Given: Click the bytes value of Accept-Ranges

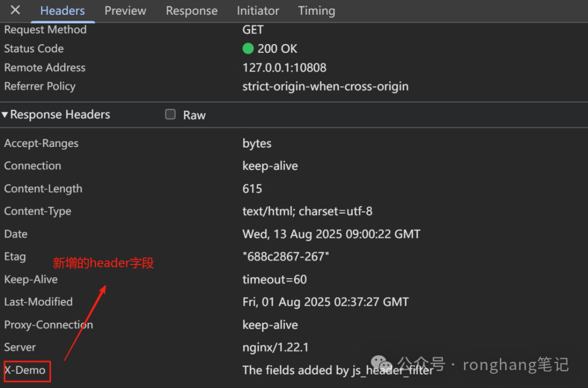Looking at the screenshot, I should click(257, 144).
